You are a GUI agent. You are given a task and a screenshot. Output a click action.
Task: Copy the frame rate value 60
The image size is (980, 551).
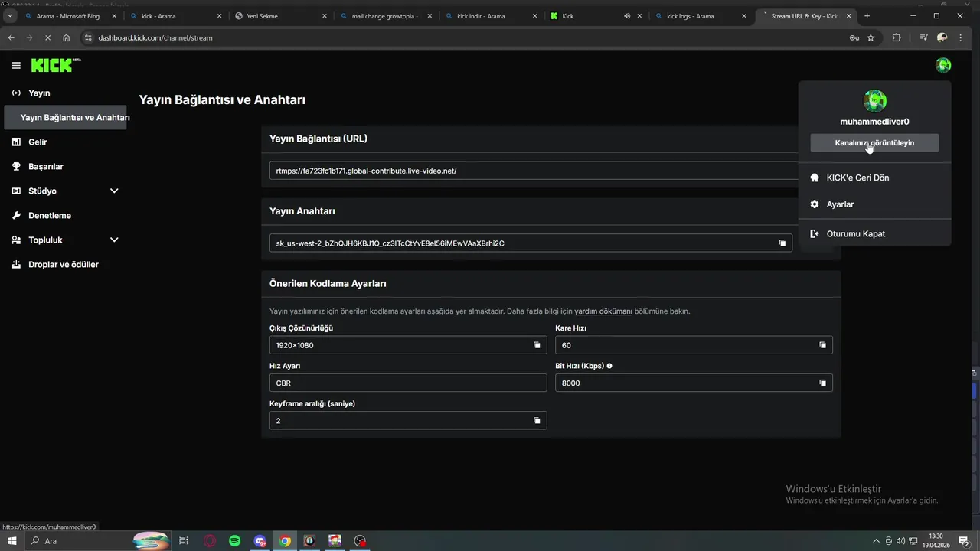823,345
